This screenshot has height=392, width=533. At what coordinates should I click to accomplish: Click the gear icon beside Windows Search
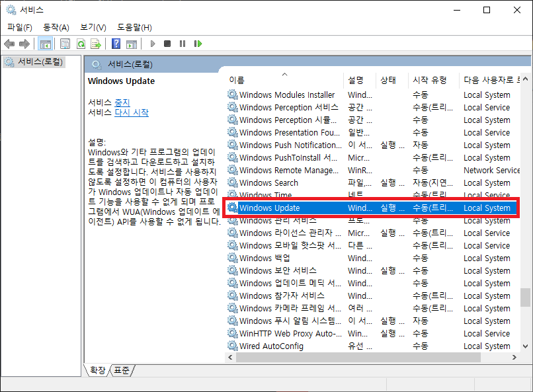coord(233,182)
